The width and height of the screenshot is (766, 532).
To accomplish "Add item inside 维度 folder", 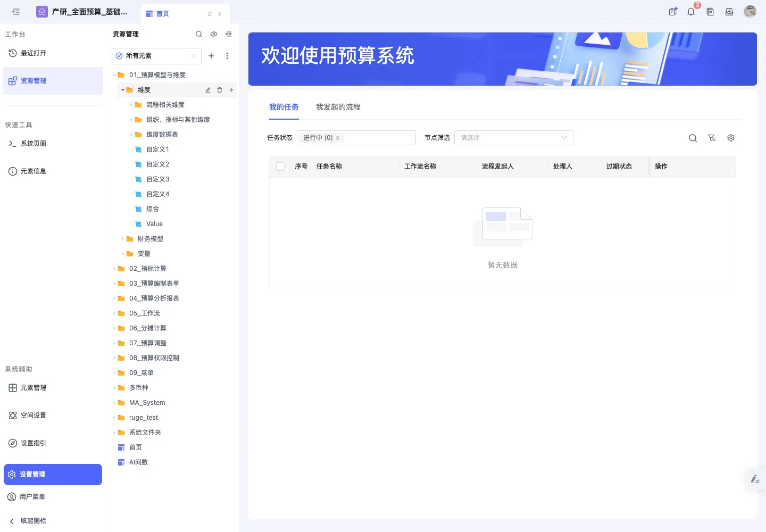I will coord(231,90).
